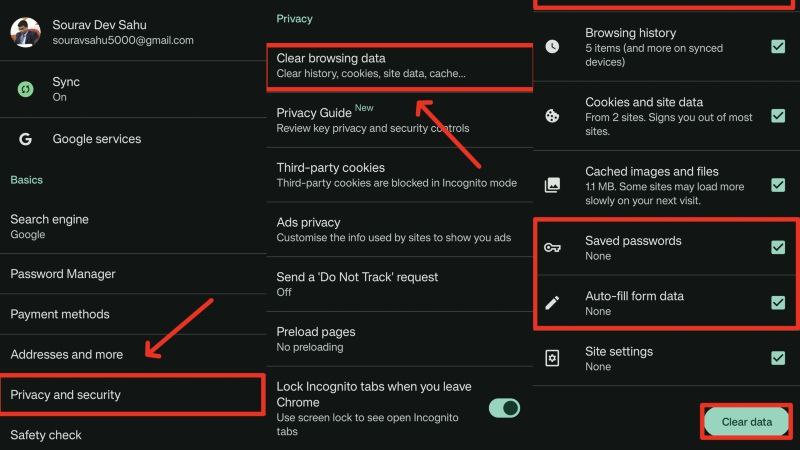Screen dimensions: 800x450
Task: Open Search engine setting
Action: click(x=133, y=227)
